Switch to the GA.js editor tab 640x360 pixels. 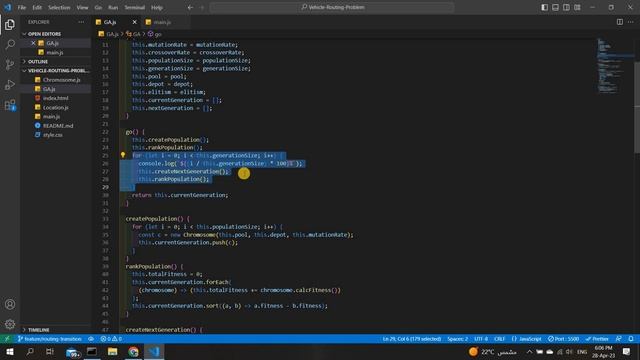pyautogui.click(x=116, y=22)
